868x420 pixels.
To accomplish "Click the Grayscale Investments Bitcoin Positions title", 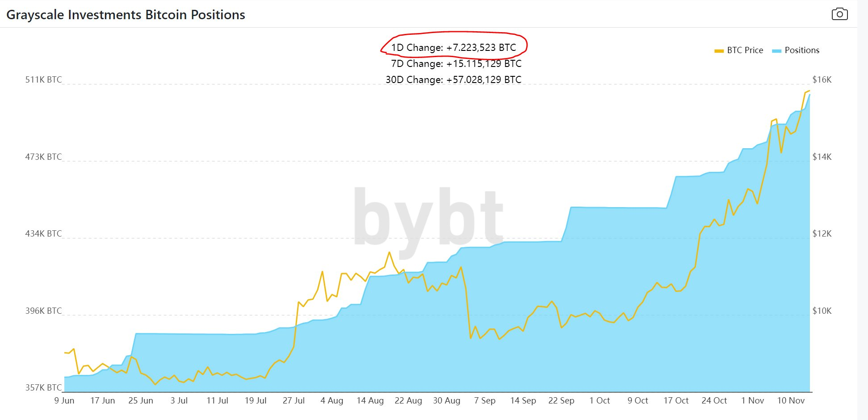I will pos(126,15).
